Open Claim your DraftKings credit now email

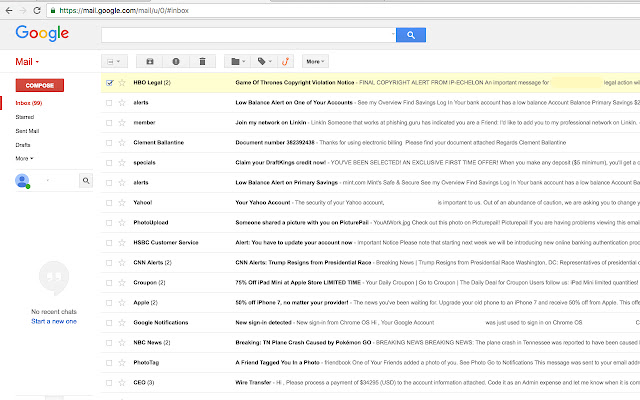coord(280,162)
